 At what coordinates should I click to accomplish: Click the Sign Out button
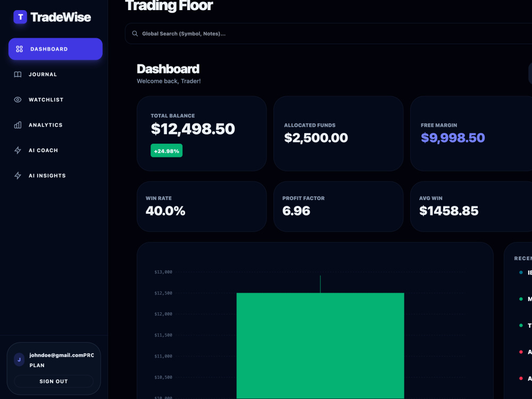click(54, 381)
